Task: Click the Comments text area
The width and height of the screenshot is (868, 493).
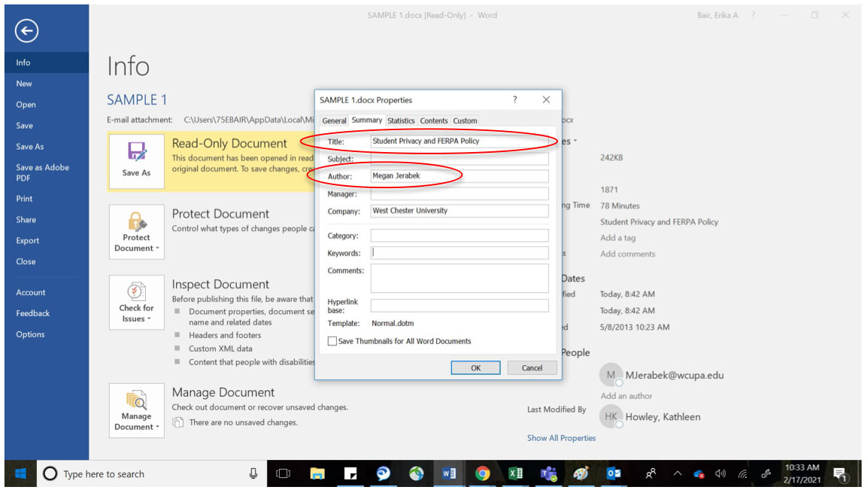Action: click(460, 278)
